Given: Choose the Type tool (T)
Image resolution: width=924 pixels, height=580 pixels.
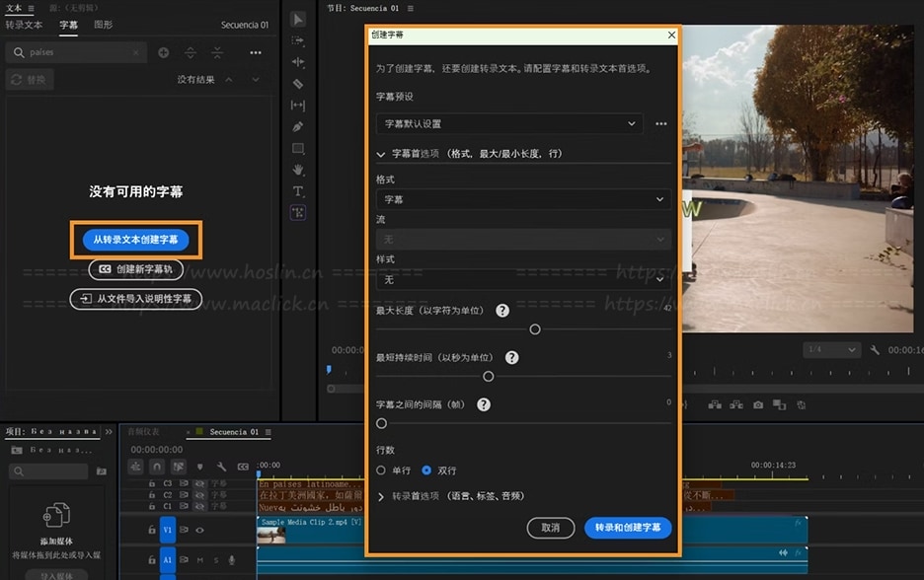Looking at the screenshot, I should [298, 191].
